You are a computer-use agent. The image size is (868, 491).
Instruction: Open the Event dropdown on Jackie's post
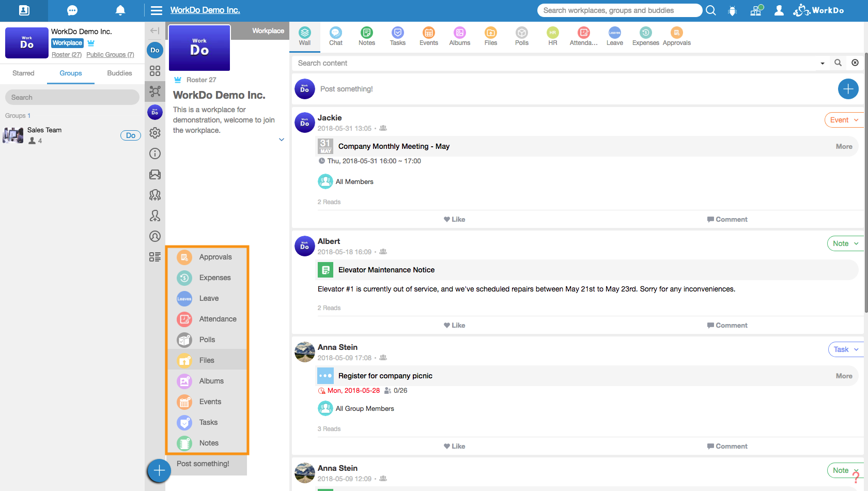click(844, 120)
